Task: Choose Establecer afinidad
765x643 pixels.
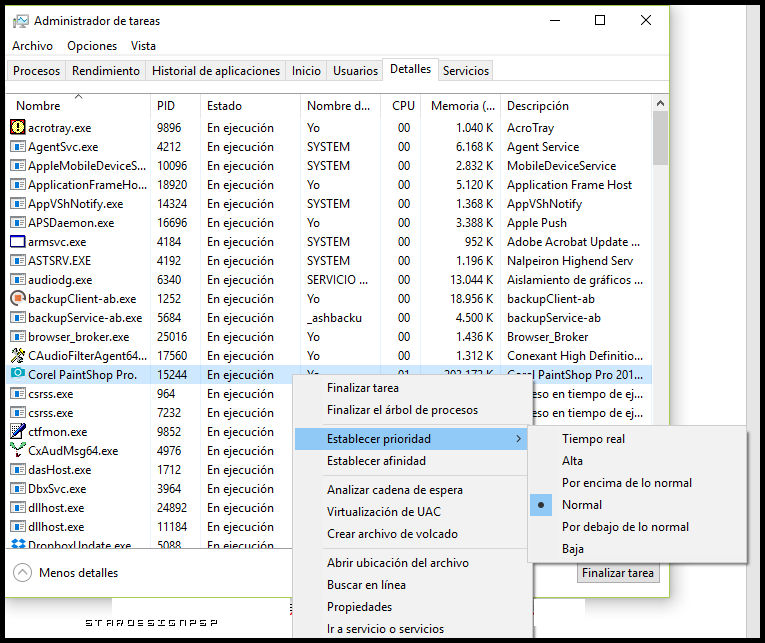Action: (411, 461)
